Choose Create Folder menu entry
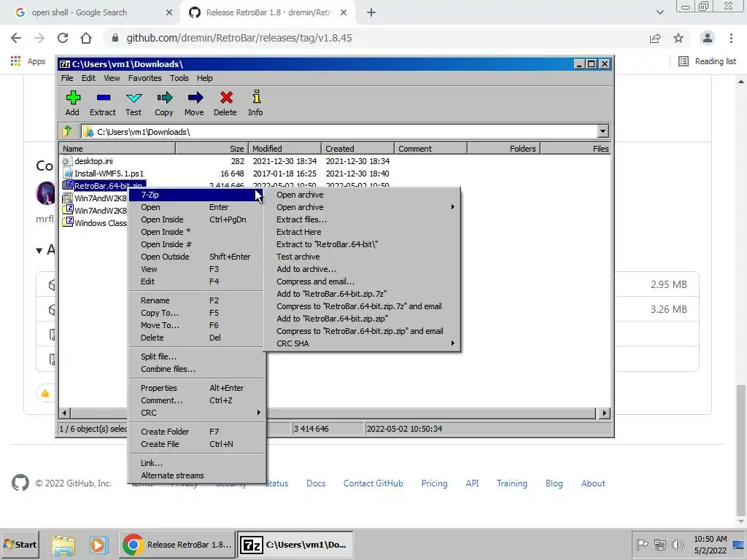747x560 pixels. [x=196, y=432]
